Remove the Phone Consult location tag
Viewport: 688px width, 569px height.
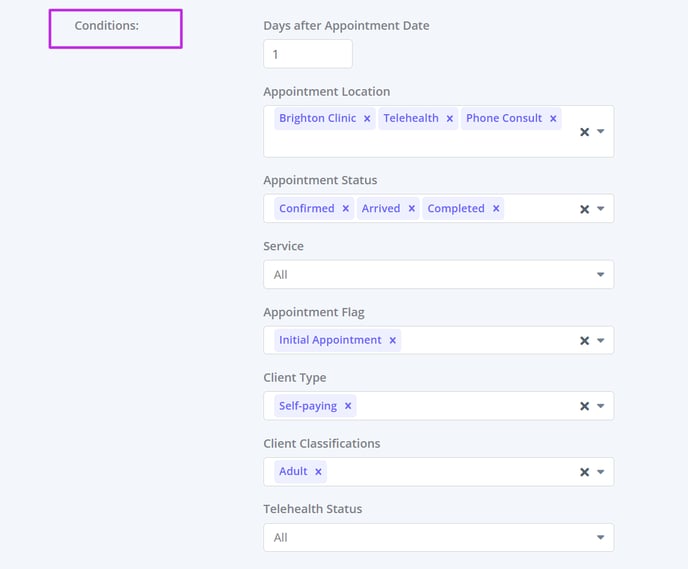[x=553, y=118]
